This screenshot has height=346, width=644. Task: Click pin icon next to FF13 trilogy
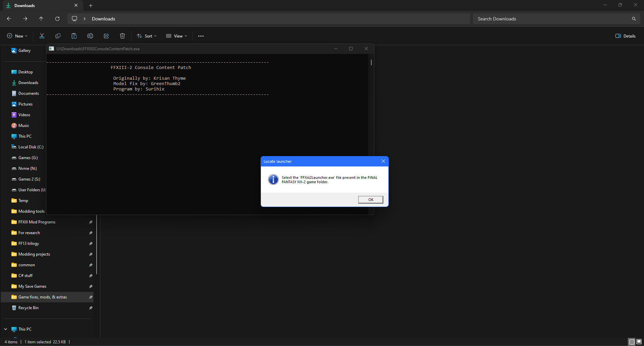tap(91, 244)
